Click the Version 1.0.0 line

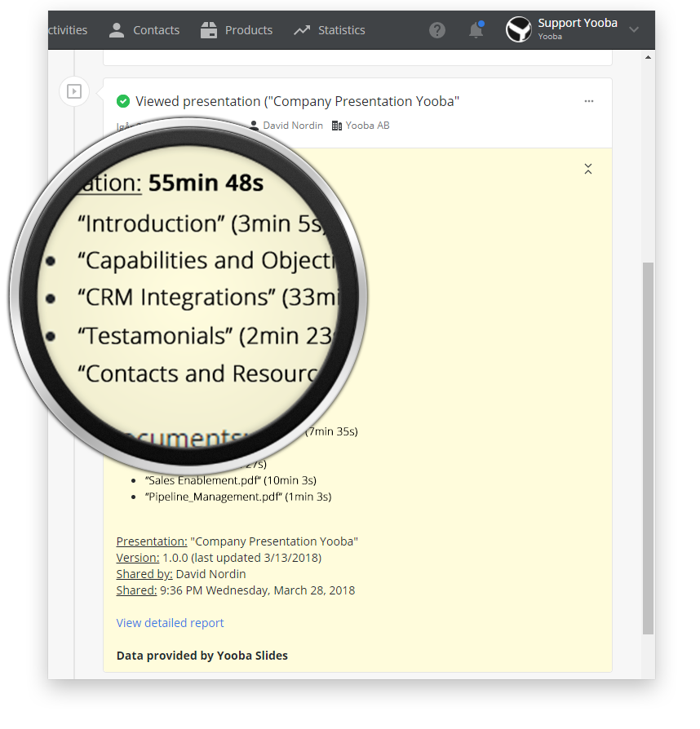219,558
